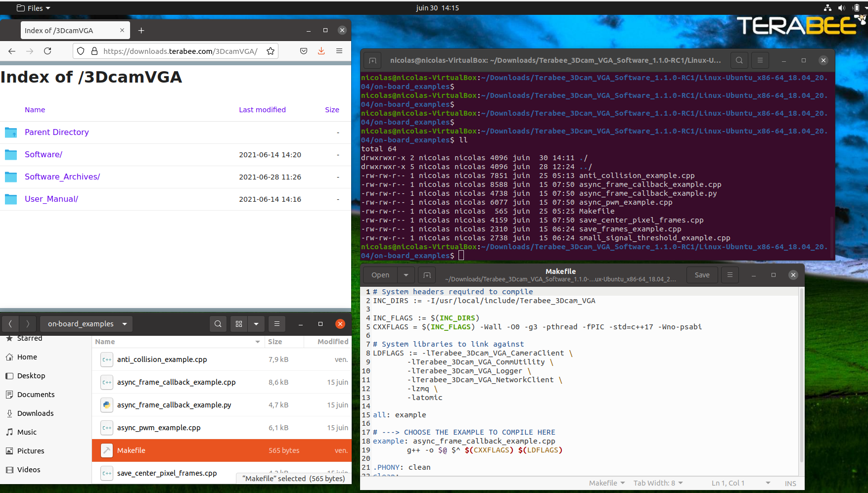Open Downloads in Files sidebar
The width and height of the screenshot is (868, 493).
[46, 413]
